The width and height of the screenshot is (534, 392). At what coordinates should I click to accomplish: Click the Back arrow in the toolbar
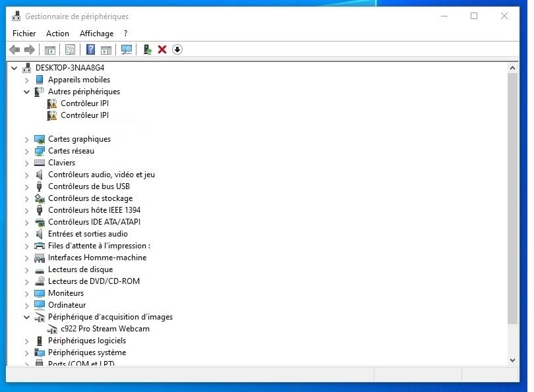click(x=15, y=49)
